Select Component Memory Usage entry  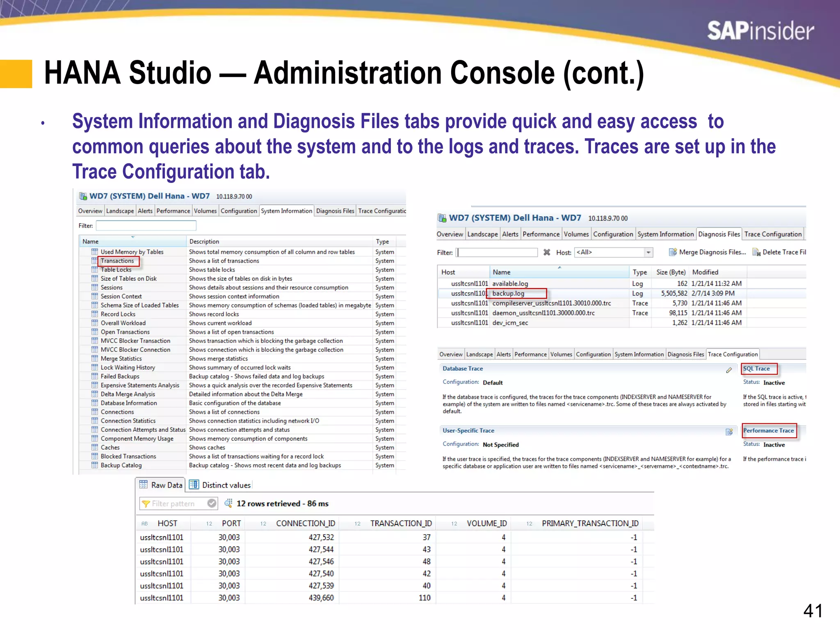coord(137,439)
